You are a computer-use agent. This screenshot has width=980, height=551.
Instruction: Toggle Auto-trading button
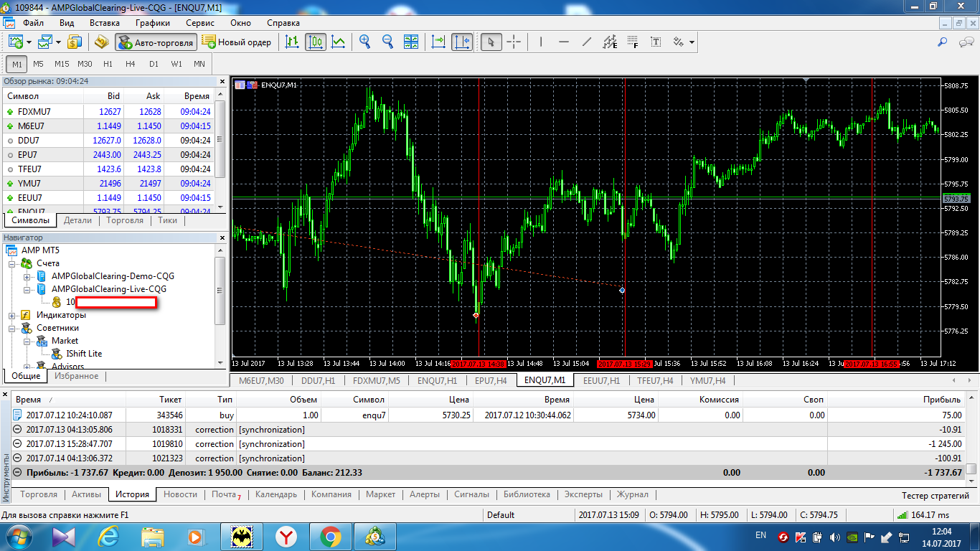[x=156, y=42]
